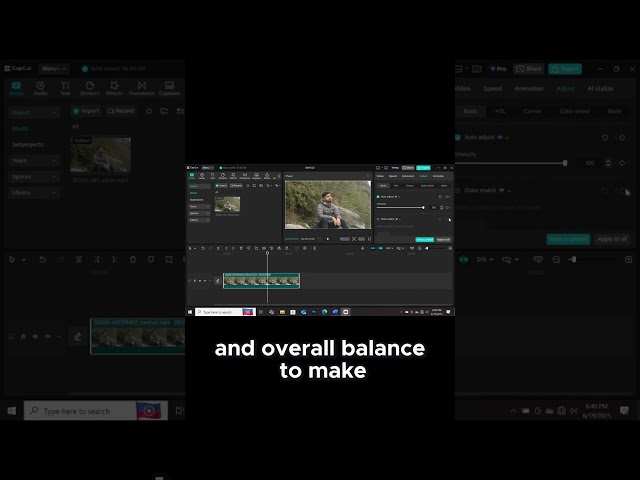Open Captions tab in small CapCut window
Viewport: 640px width, 480px height.
pos(256,176)
